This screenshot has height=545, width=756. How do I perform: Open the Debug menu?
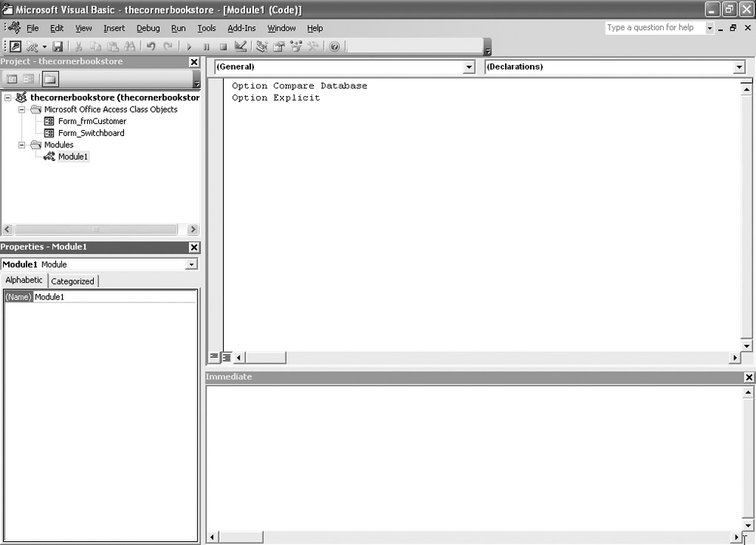point(148,28)
